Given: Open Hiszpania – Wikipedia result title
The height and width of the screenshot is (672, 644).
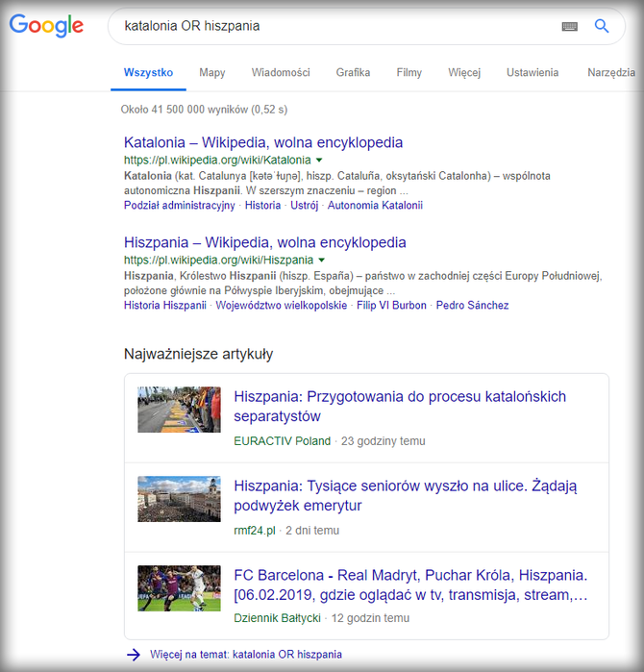Looking at the screenshot, I should click(264, 242).
